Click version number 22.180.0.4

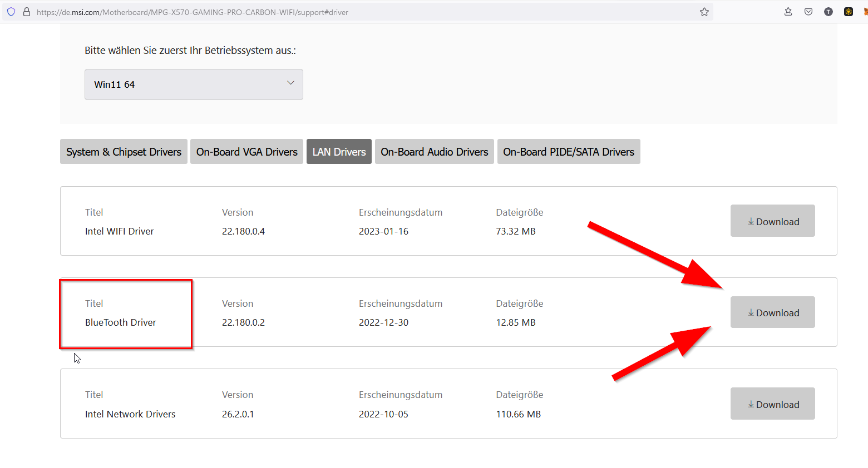[x=243, y=231]
